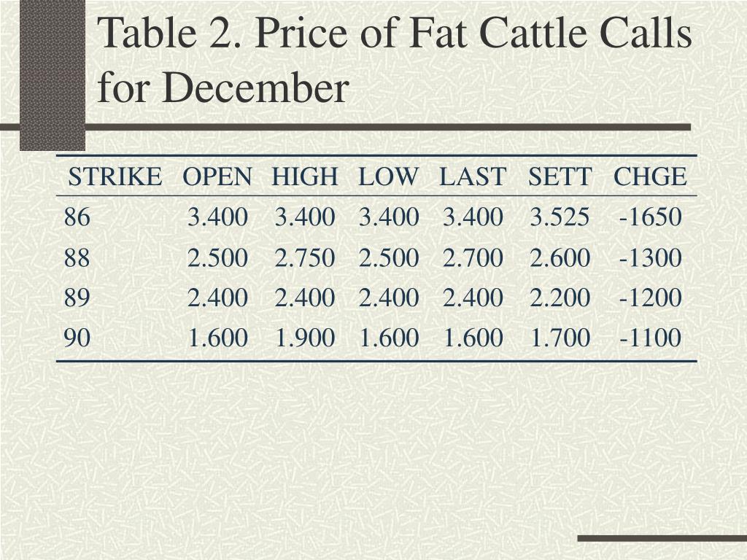Click the CHGE column header
Screen dimensions: 747x560
pyautogui.click(x=650, y=176)
